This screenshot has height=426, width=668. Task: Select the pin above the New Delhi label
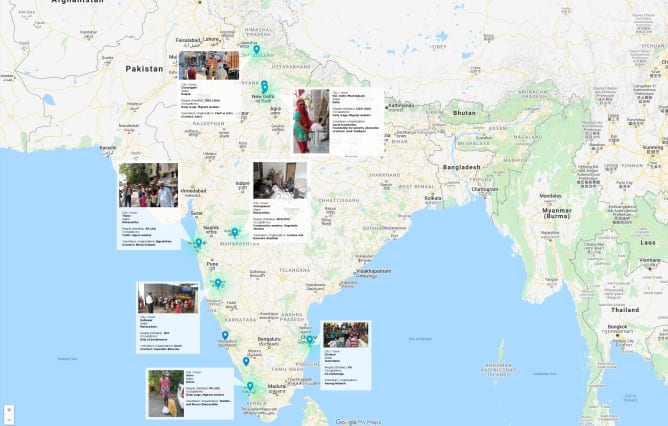(264, 87)
